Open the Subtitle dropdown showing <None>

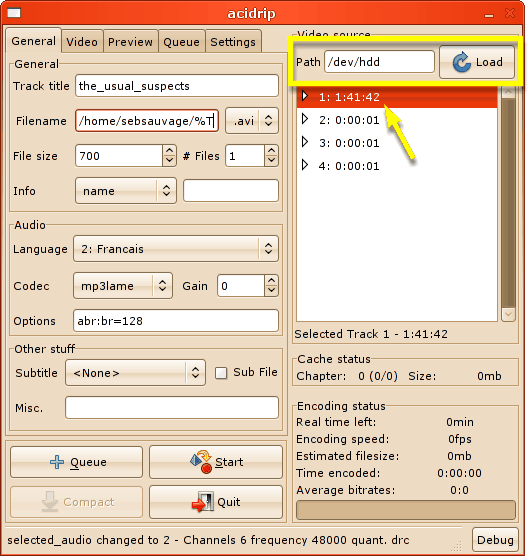coord(135,373)
